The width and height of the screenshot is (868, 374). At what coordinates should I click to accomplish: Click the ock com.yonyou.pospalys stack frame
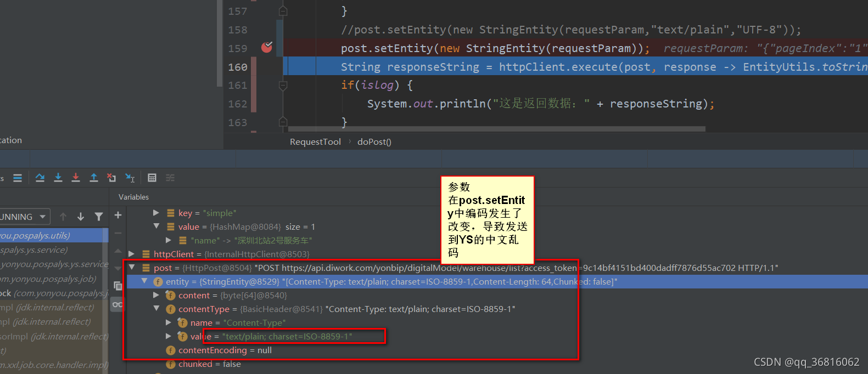pyautogui.click(x=54, y=293)
